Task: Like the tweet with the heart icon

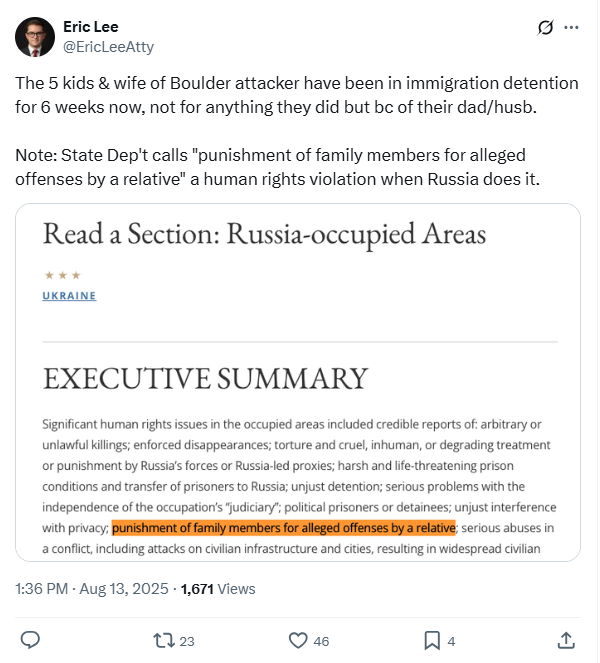Action: point(298,641)
